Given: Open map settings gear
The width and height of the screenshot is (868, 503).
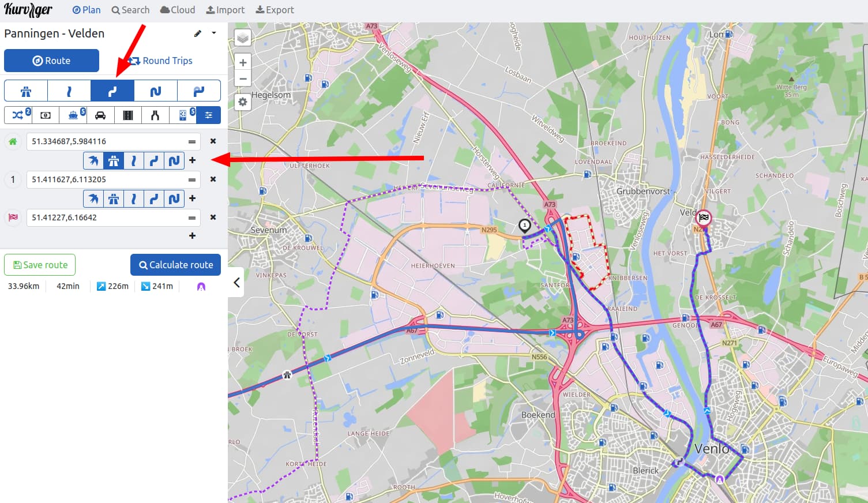Looking at the screenshot, I should (x=243, y=102).
